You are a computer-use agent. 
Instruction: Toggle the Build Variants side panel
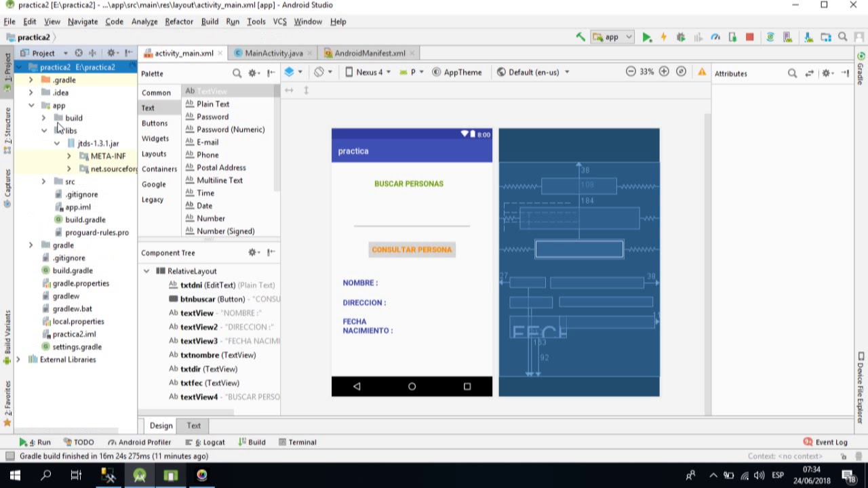pyautogui.click(x=7, y=339)
